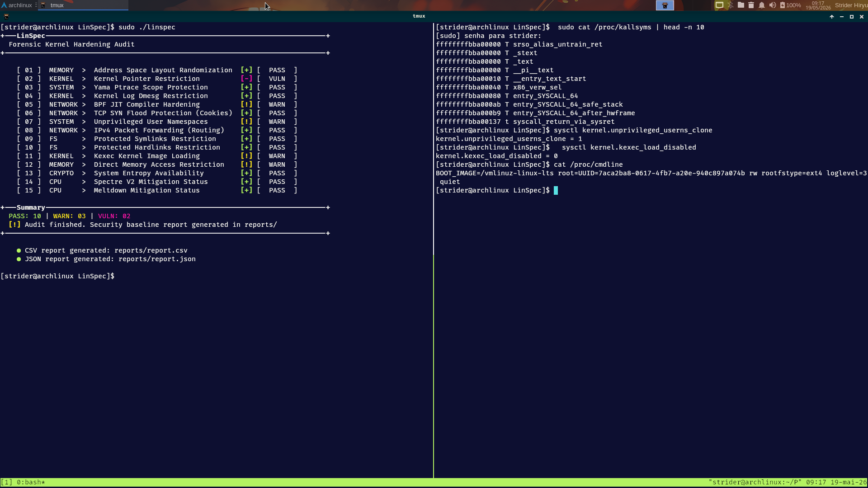The width and height of the screenshot is (868, 488).
Task: Click the volume speaker tray icon
Action: (772, 5)
